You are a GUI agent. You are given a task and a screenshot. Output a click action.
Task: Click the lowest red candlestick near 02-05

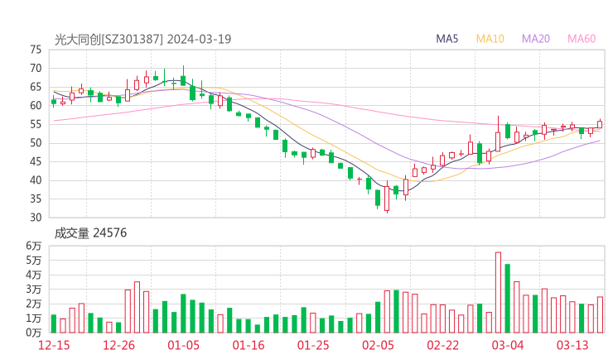click(x=387, y=199)
